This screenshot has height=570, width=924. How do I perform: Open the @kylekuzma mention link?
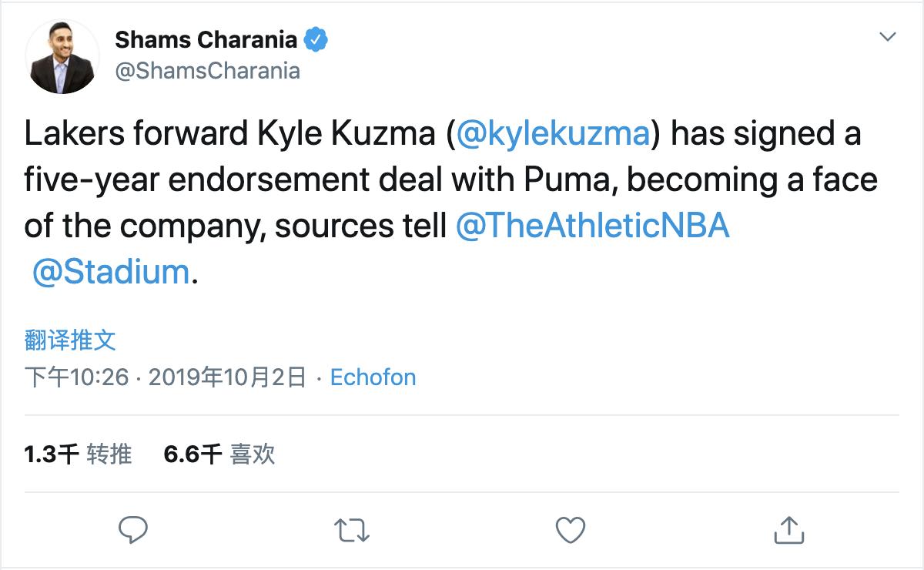[x=552, y=134]
